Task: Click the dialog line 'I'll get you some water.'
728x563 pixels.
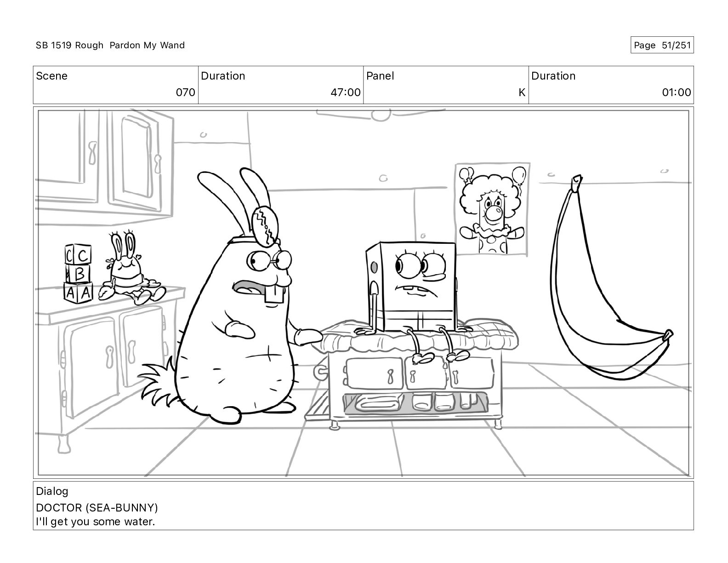Action: pos(96,522)
